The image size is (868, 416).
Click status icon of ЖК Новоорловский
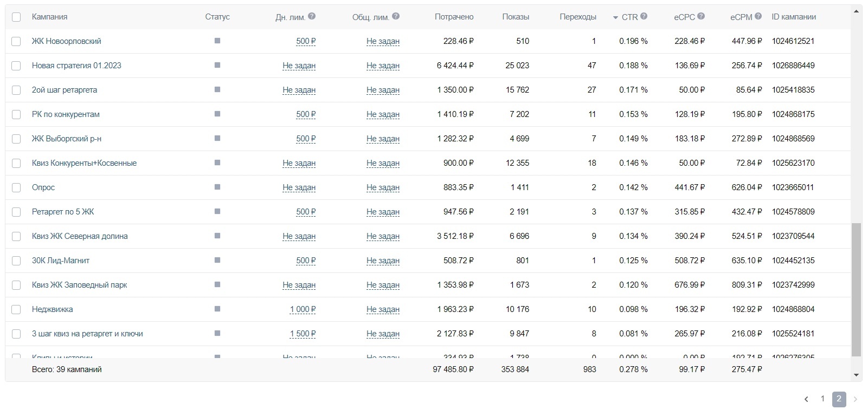[217, 41]
